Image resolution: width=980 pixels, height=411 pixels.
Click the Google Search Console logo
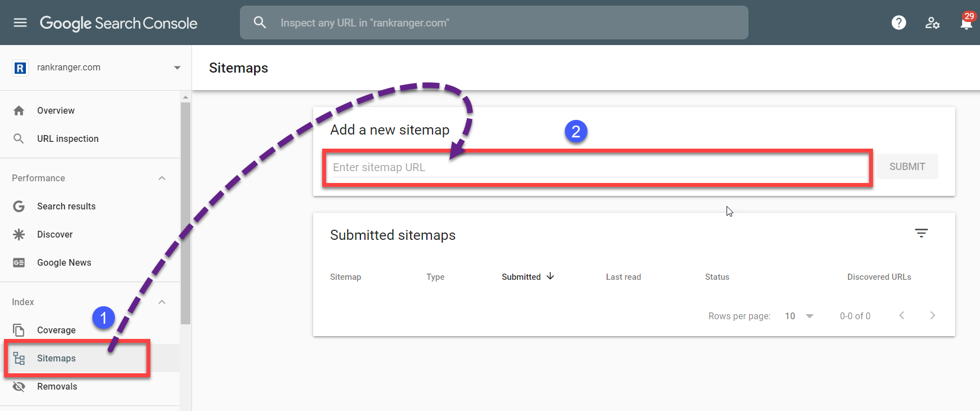(119, 23)
